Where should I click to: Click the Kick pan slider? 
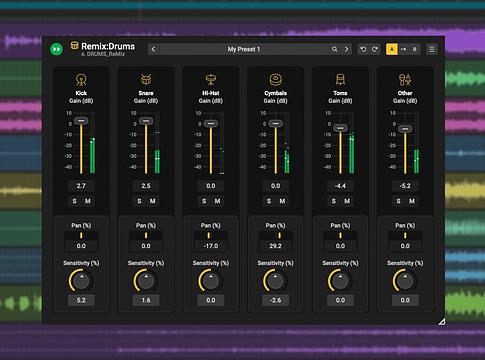81,236
